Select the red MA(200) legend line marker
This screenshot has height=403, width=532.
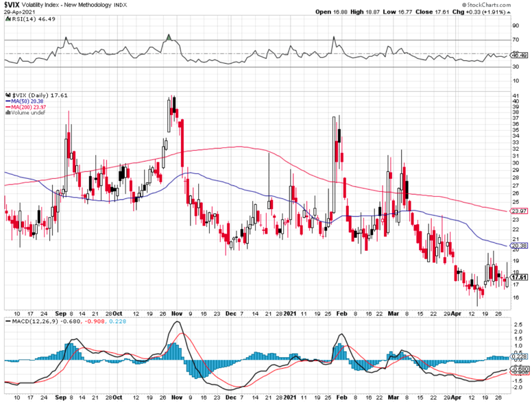tap(7, 108)
